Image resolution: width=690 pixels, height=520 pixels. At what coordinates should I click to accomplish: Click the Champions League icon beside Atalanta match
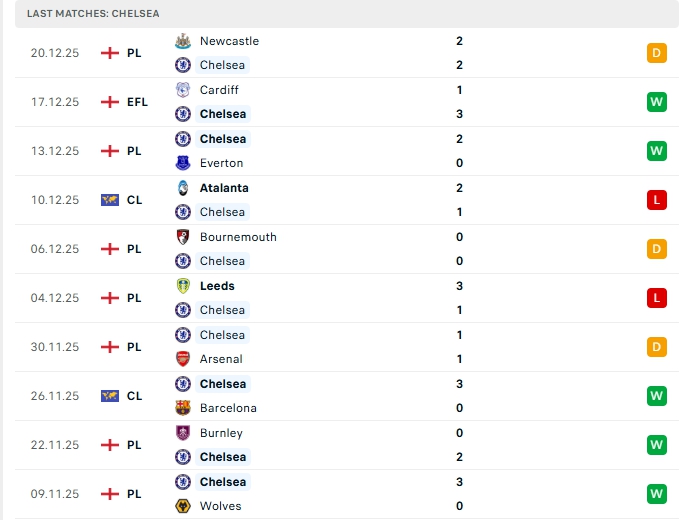pos(110,200)
